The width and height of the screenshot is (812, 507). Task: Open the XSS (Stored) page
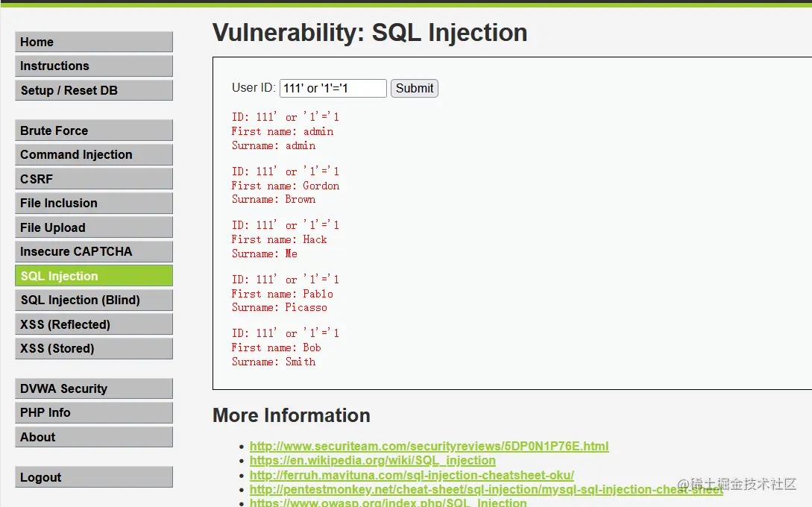pos(94,348)
